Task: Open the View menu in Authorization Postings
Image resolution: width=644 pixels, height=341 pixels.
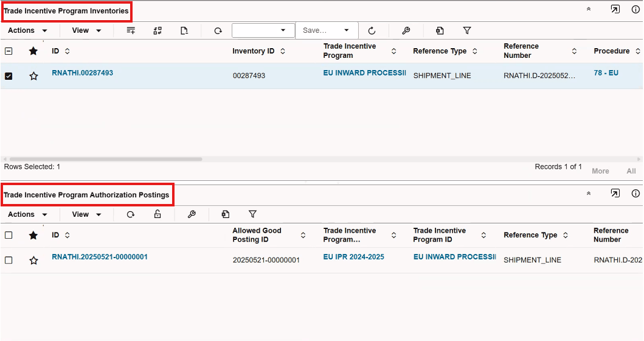Action: click(x=87, y=214)
